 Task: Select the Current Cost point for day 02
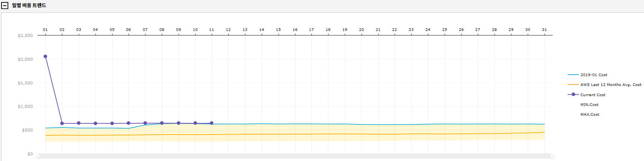coord(62,123)
